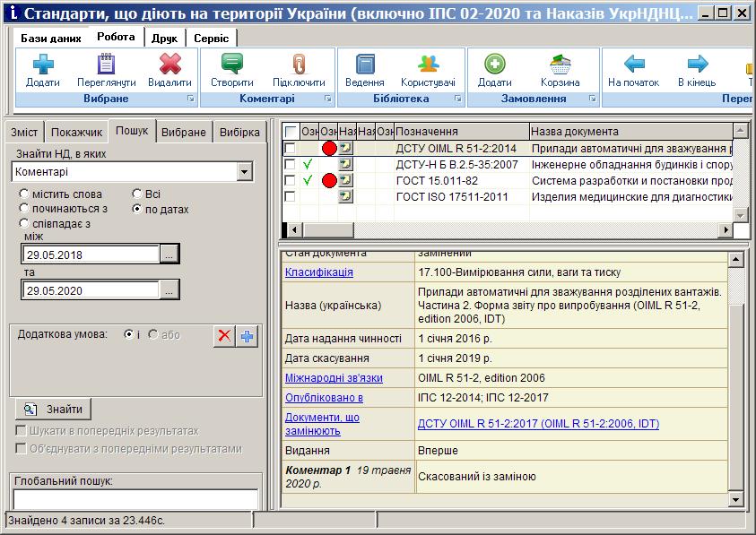Viewport: 756px width, 535px height.
Task: Click the application info icon in title bar
Action: coord(13,12)
